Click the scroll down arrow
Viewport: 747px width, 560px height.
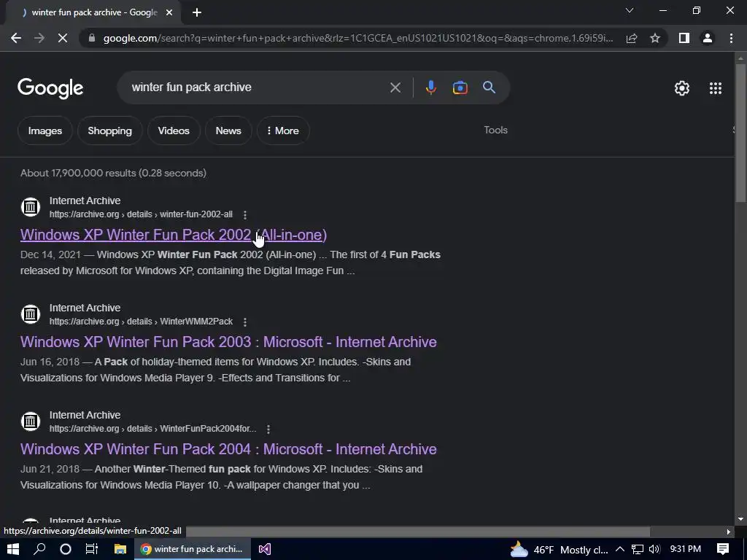[740, 519]
